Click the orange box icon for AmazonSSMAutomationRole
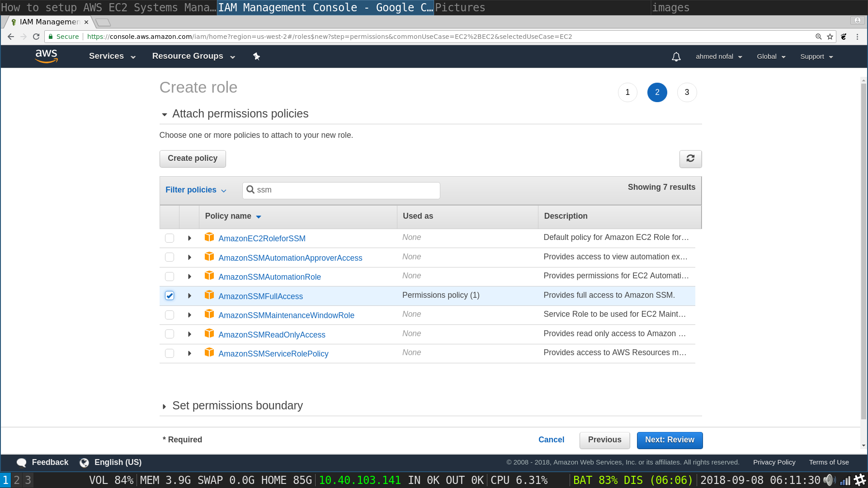 [x=209, y=276]
